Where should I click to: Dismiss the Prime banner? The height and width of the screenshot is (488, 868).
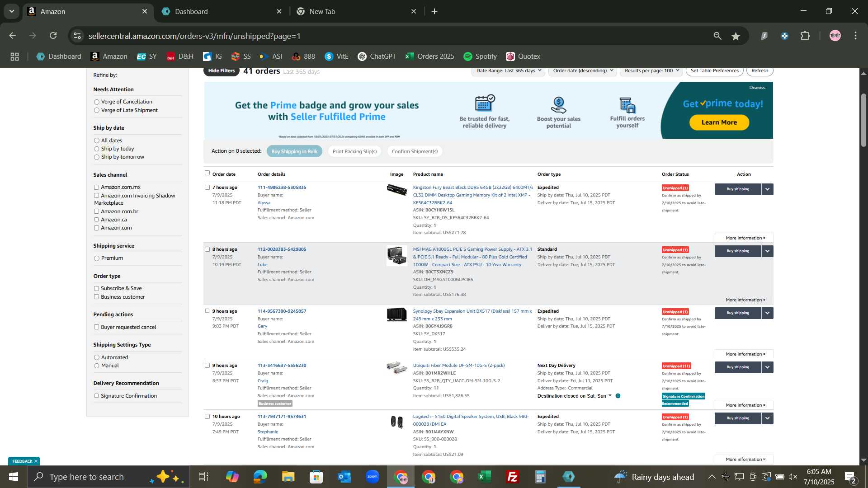pos(757,88)
